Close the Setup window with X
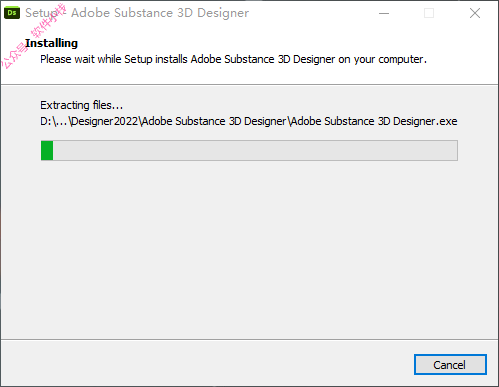The height and width of the screenshot is (387, 499). pyautogui.click(x=475, y=13)
